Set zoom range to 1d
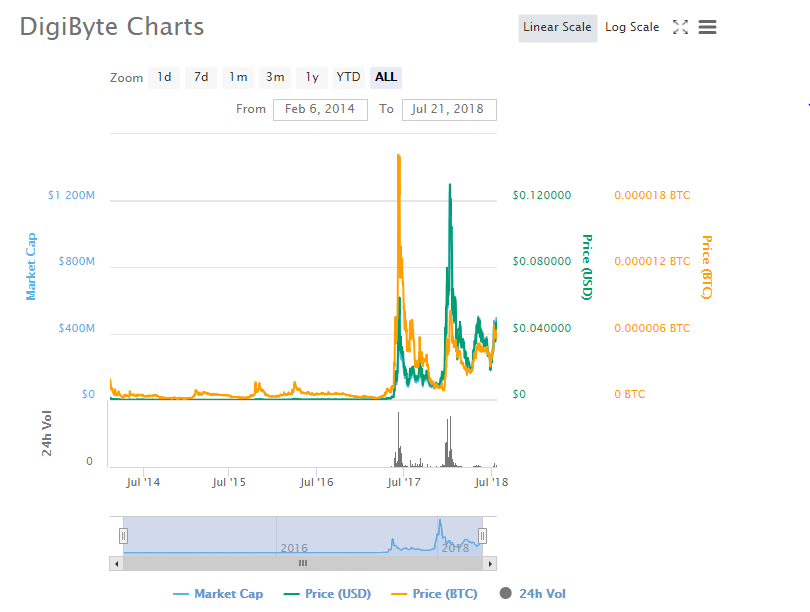 pyautogui.click(x=164, y=77)
